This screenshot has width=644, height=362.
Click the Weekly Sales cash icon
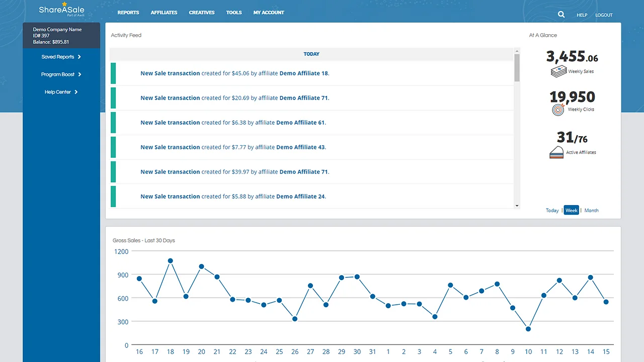(558, 71)
